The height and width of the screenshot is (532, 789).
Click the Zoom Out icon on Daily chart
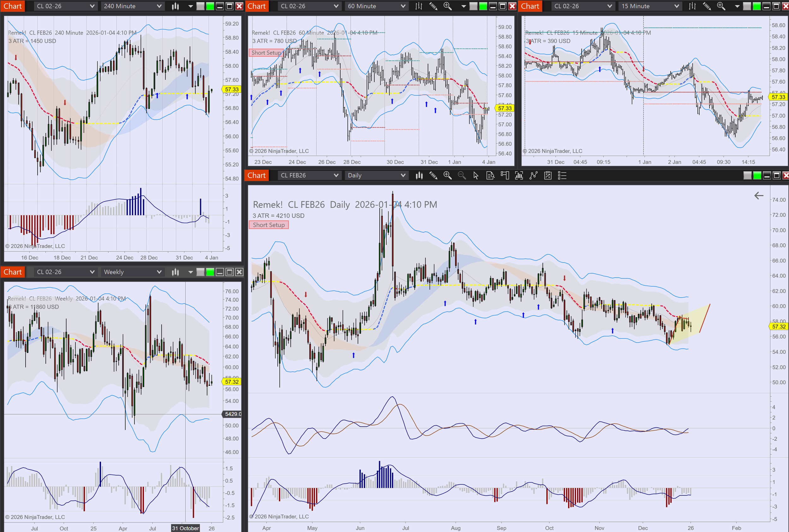[x=461, y=175]
